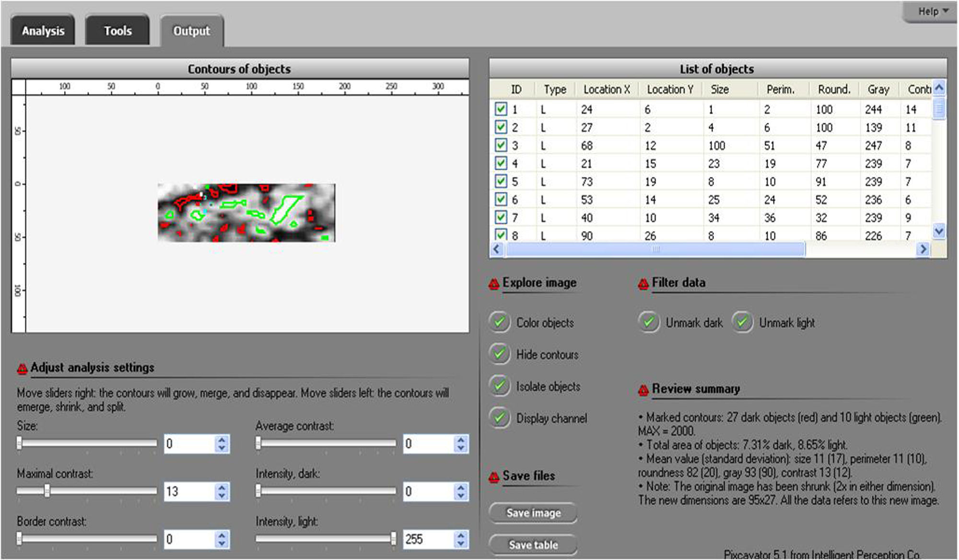Screen dimensions: 959x560
Task: Toggle the Hide contours option
Action: tap(500, 354)
